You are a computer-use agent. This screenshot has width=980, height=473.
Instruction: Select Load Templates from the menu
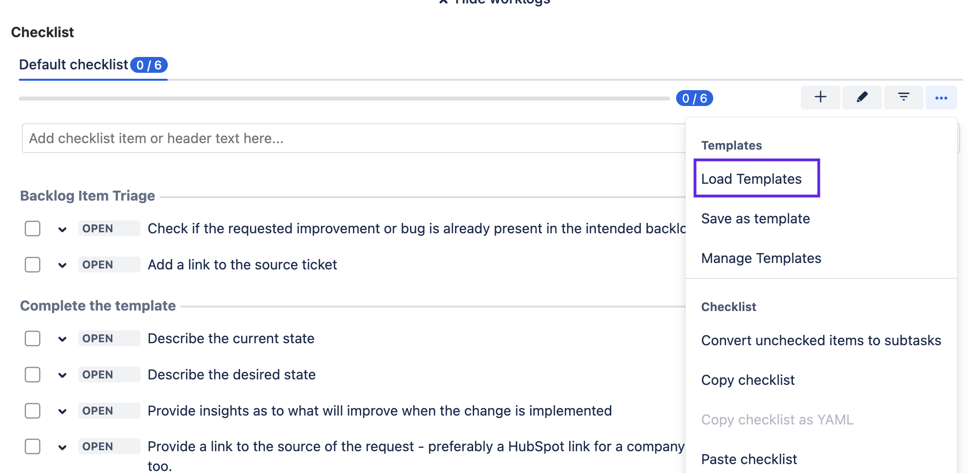point(751,179)
